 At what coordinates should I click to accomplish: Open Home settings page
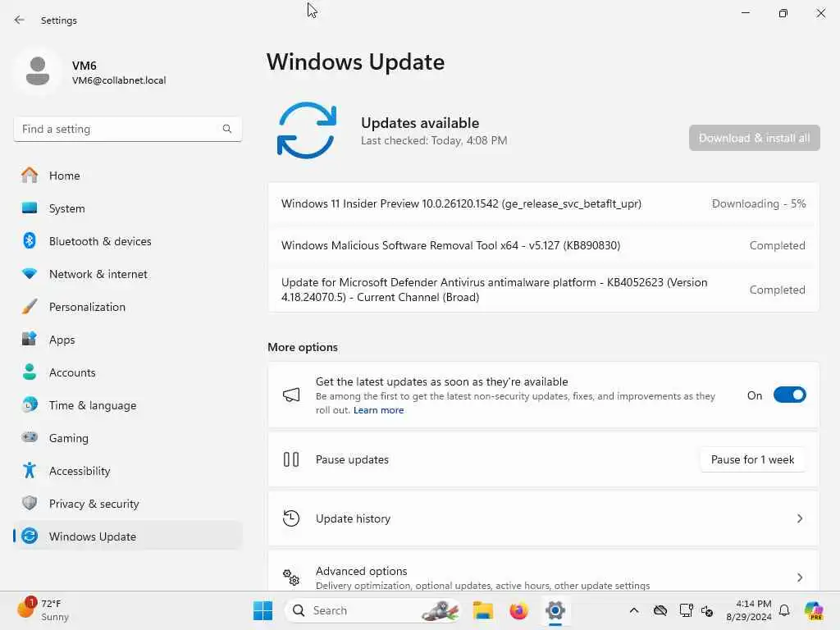(127, 176)
